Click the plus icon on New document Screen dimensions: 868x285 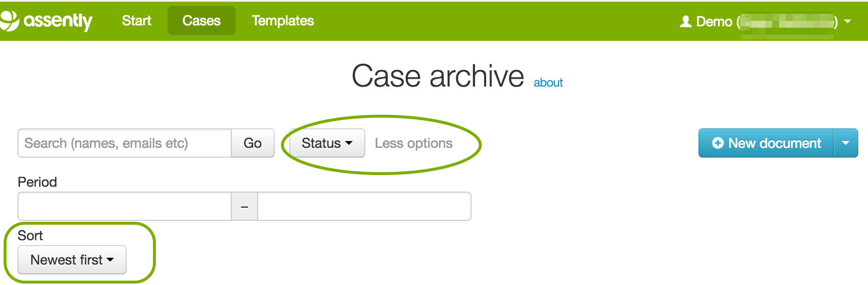(717, 143)
